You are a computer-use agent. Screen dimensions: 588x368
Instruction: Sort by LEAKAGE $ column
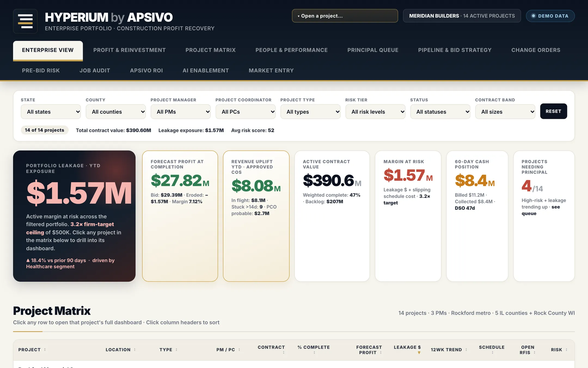pyautogui.click(x=407, y=350)
